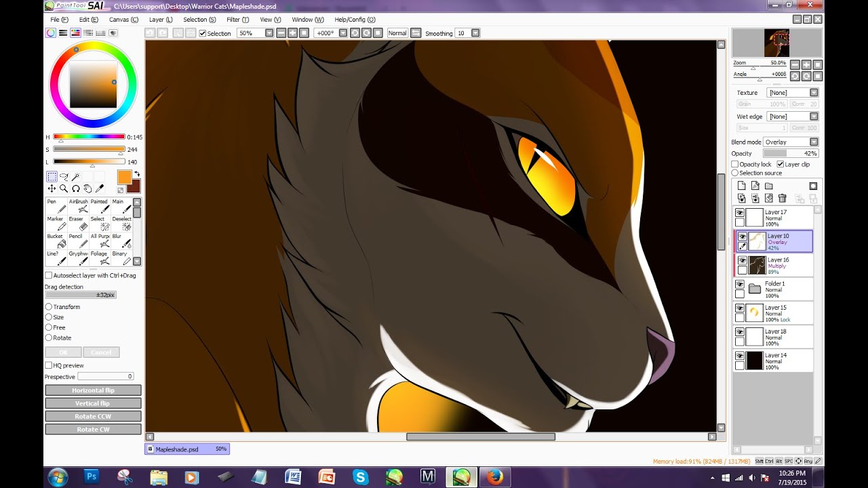
Task: Select the Pen brush tool
Action: click(56, 206)
